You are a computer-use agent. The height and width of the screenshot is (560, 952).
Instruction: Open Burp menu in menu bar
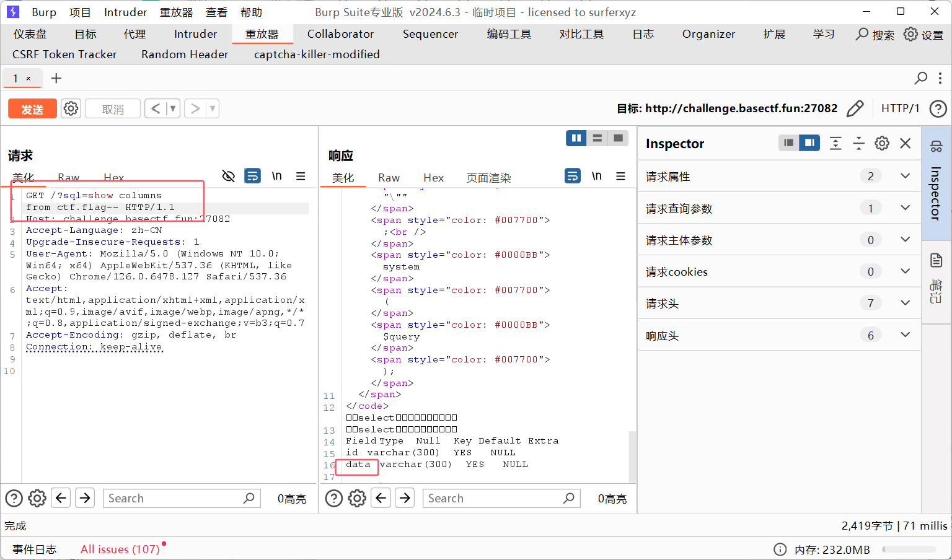pyautogui.click(x=44, y=12)
